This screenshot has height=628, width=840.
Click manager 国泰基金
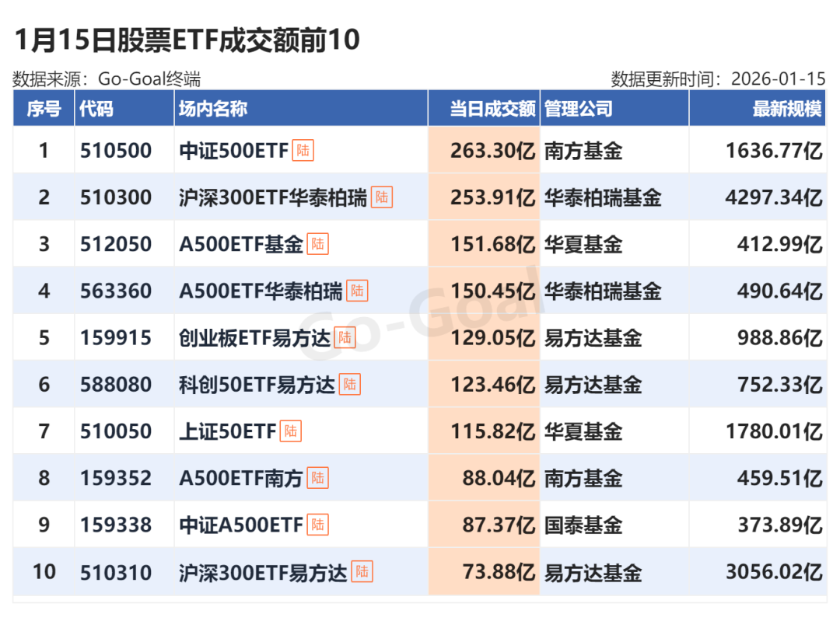583,525
